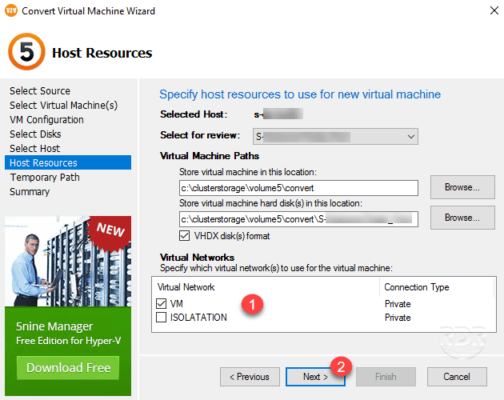Open the Select Disks step
The width and height of the screenshot is (504, 400).
point(35,134)
